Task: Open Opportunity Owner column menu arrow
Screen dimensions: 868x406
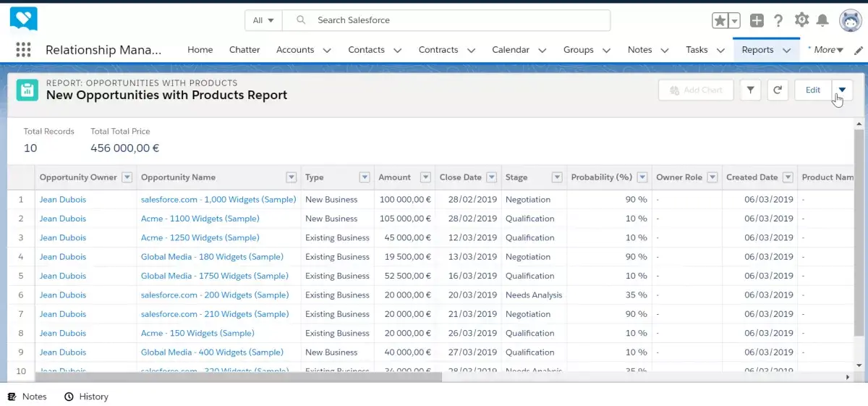Action: [127, 177]
